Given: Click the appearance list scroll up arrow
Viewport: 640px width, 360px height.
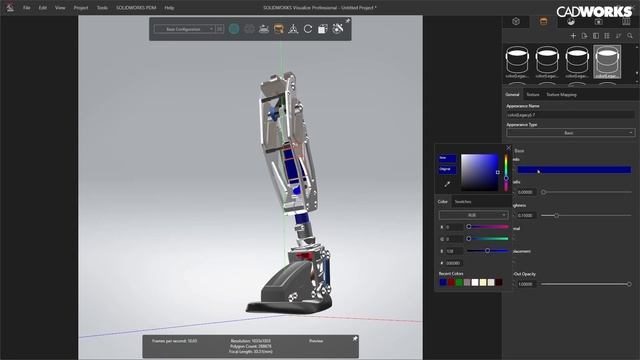Looking at the screenshot, I should 637,47.
